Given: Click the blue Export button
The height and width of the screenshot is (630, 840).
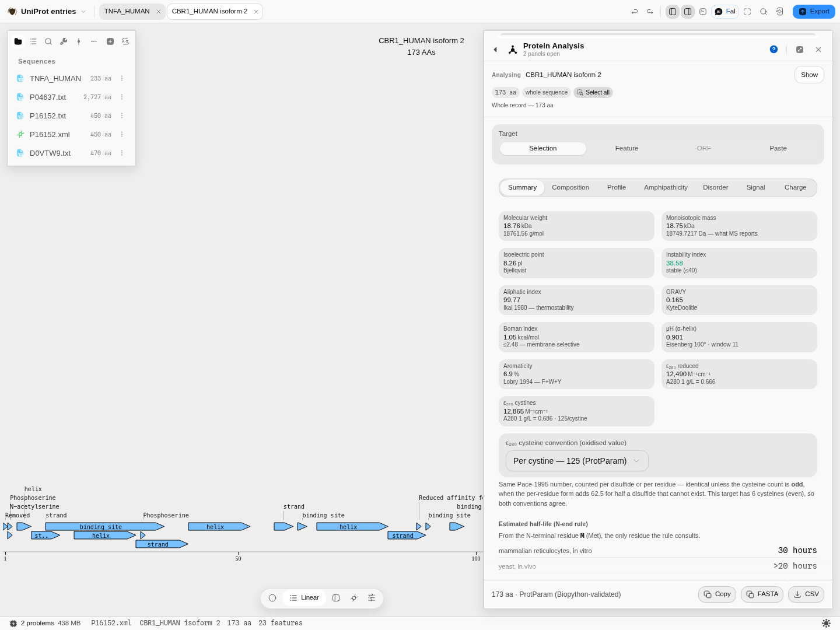Looking at the screenshot, I should [x=814, y=12].
